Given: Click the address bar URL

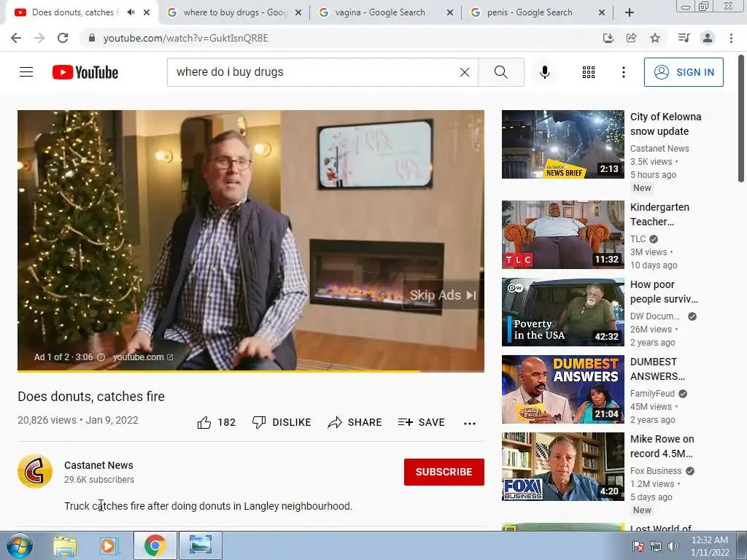Looking at the screenshot, I should pyautogui.click(x=186, y=38).
